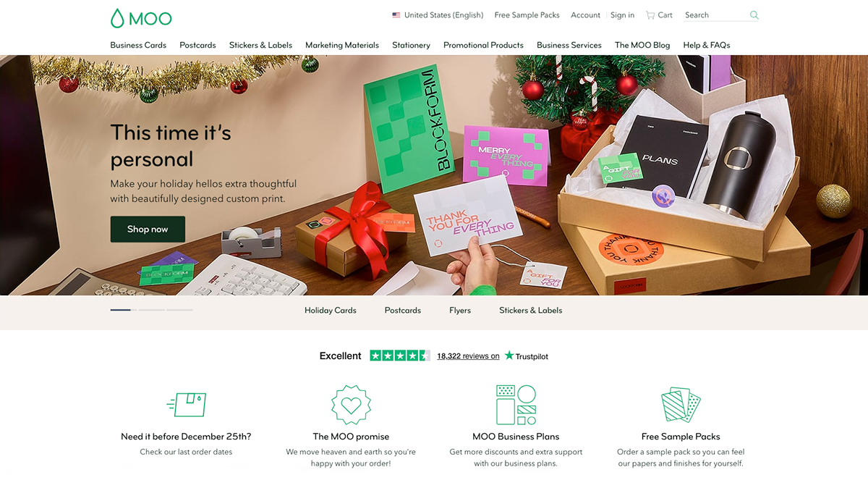Click the search magnifier icon

pyautogui.click(x=754, y=15)
